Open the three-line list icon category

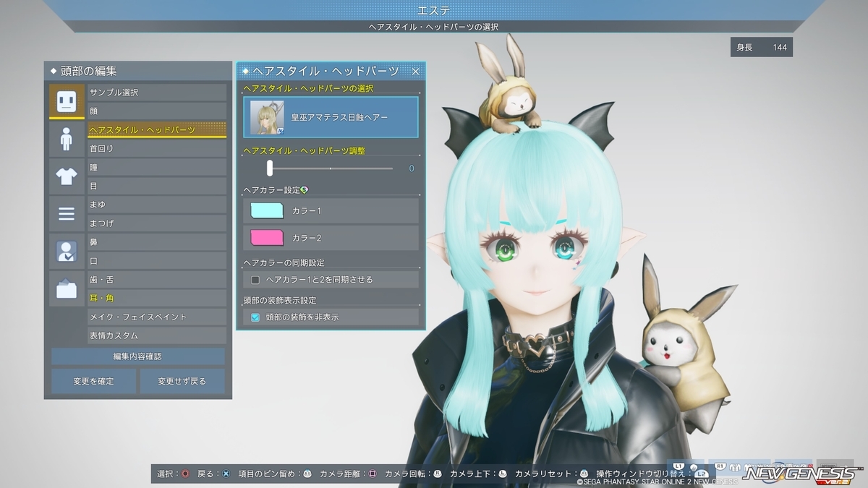(67, 214)
